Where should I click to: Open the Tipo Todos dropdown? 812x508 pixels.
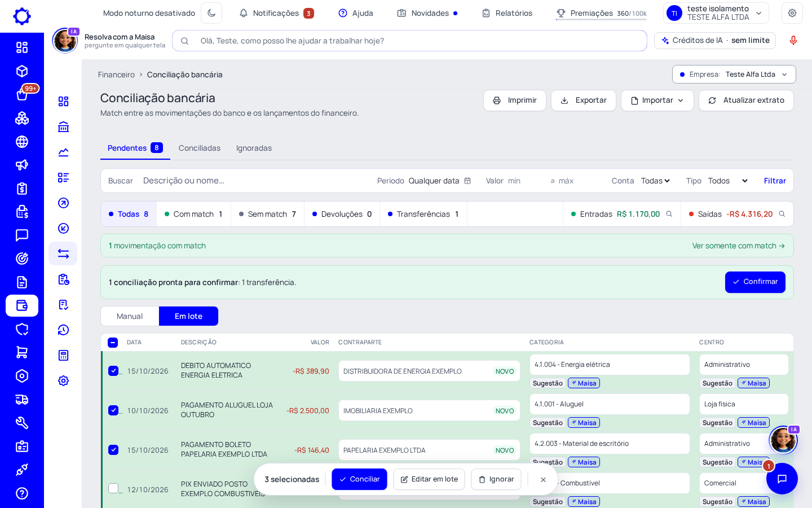pos(728,181)
